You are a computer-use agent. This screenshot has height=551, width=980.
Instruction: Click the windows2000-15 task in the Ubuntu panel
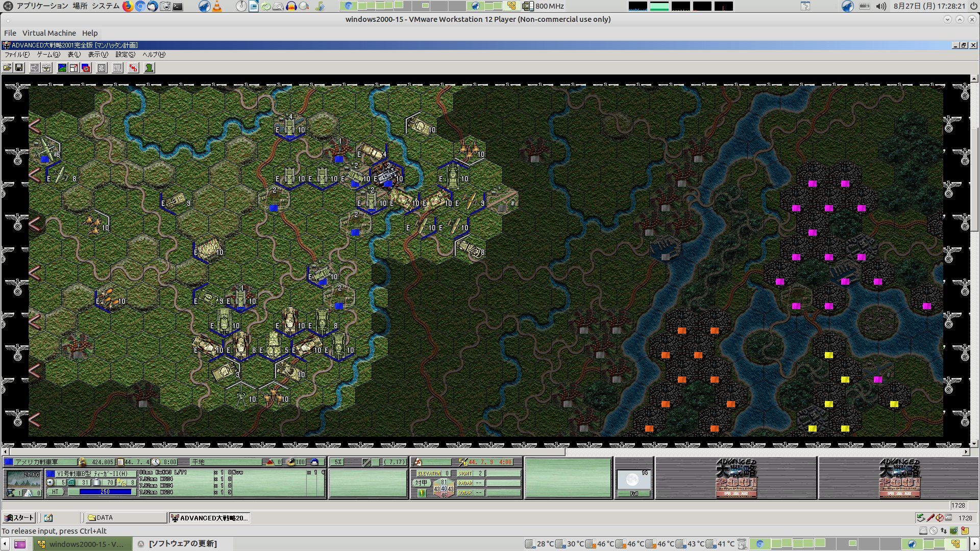pos(82,544)
